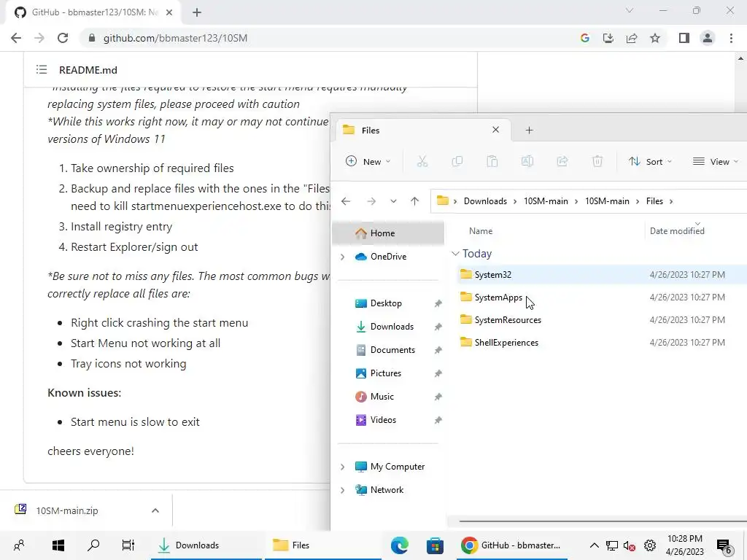747x560 pixels.
Task: Open Windows Start button on taskbar
Action: click(58, 545)
